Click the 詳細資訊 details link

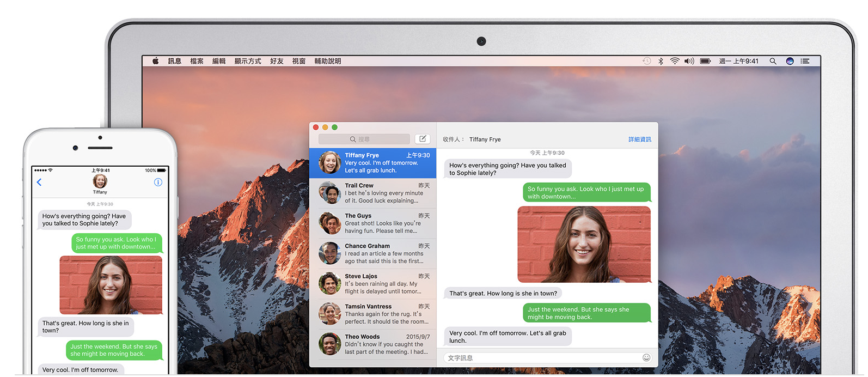[x=639, y=139]
